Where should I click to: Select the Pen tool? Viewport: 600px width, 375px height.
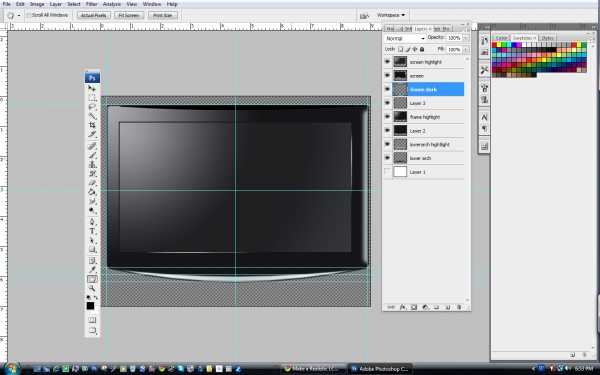click(x=92, y=222)
